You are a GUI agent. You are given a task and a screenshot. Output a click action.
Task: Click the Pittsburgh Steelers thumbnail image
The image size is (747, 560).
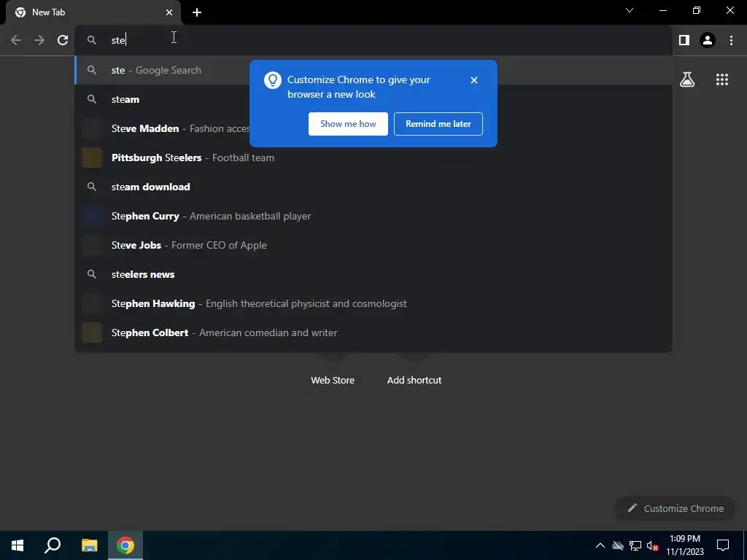pos(92,157)
